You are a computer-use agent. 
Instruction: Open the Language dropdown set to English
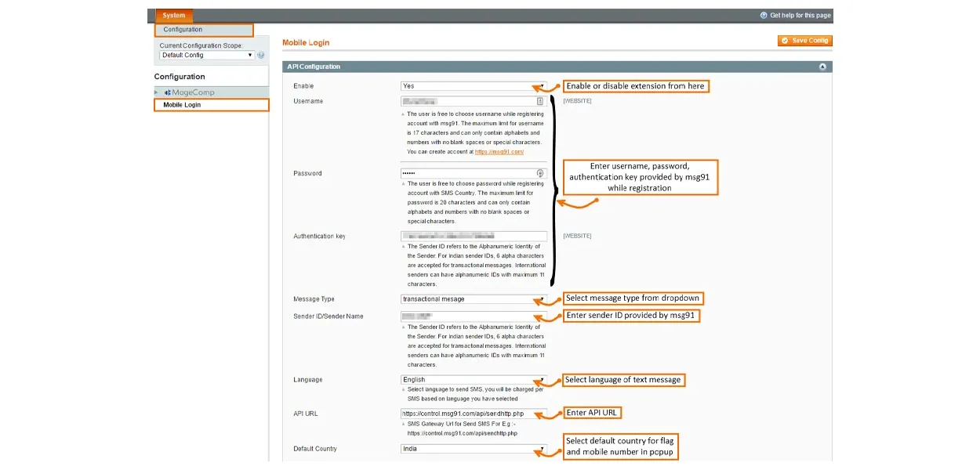(x=474, y=380)
